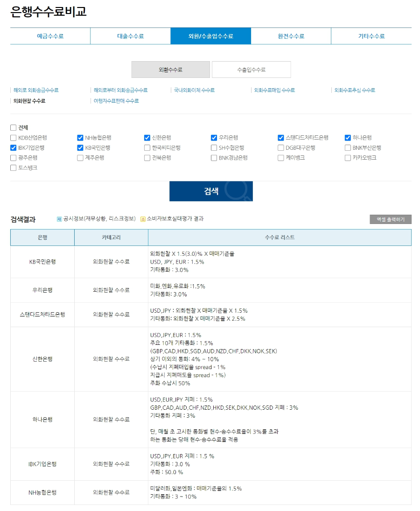Viewport: 420px width, 511px height.
Task: Open 외화수표매입 수수료 link
Action: point(274,90)
